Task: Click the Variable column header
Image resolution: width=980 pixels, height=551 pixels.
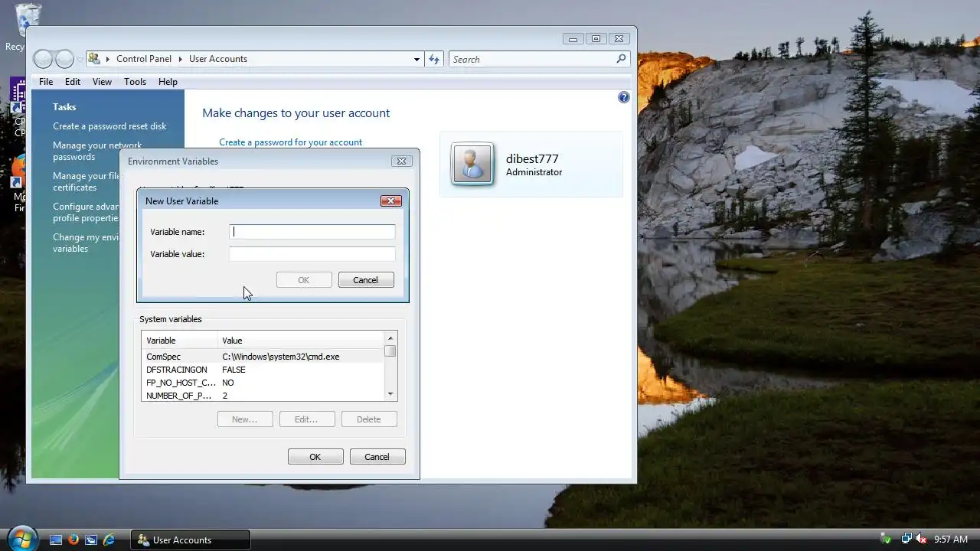Action: 180,341
